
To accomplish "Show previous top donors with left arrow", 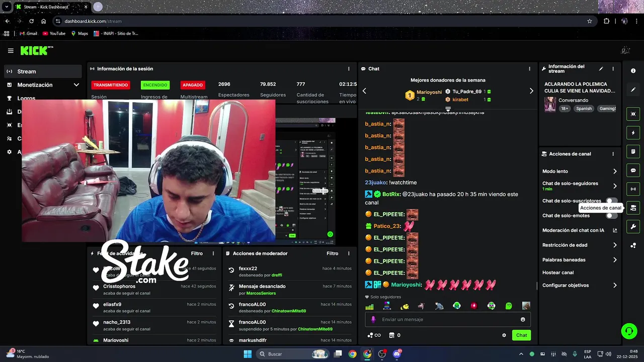I will (365, 91).
